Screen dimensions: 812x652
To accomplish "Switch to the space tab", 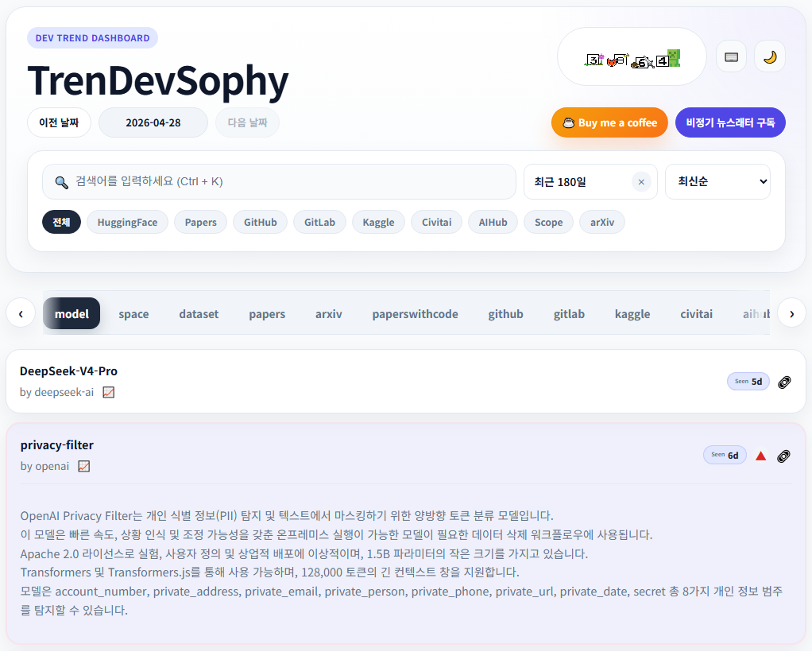I will (133, 313).
